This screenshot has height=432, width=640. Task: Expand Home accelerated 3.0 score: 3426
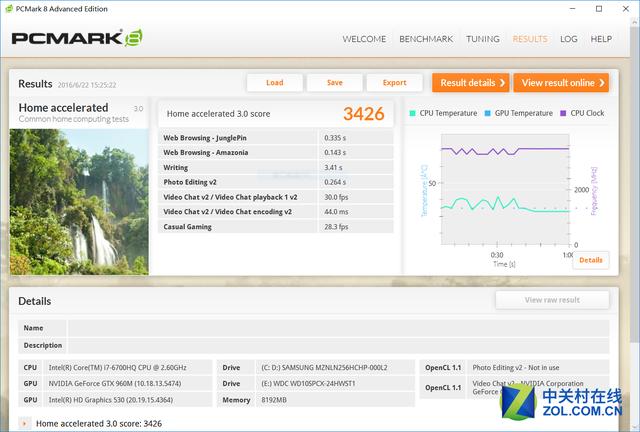24,424
